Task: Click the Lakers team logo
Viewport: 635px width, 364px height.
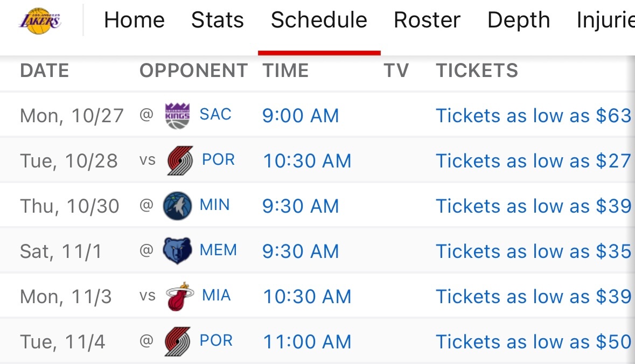Action: tap(40, 21)
